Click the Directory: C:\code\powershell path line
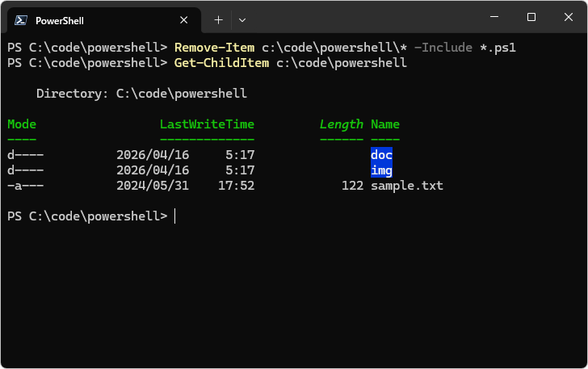 141,94
